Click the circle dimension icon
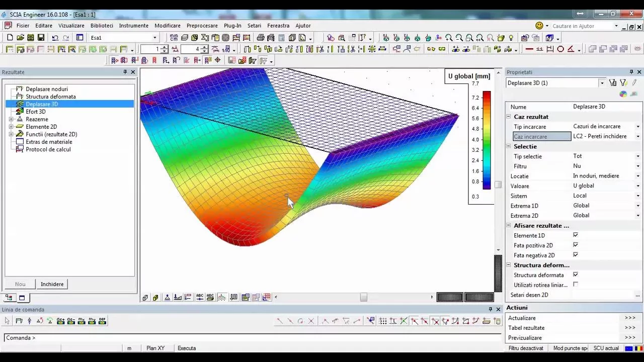644x362 pixels. click(560, 49)
